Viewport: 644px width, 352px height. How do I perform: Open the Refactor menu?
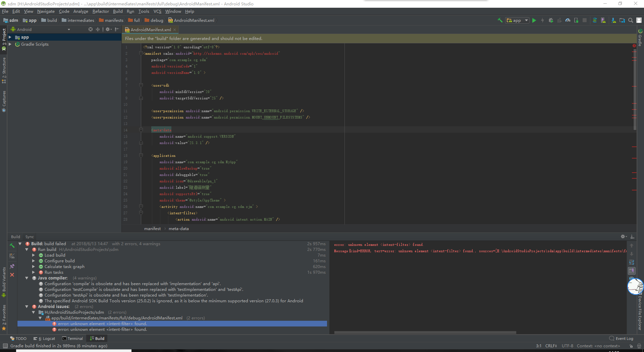tap(101, 11)
